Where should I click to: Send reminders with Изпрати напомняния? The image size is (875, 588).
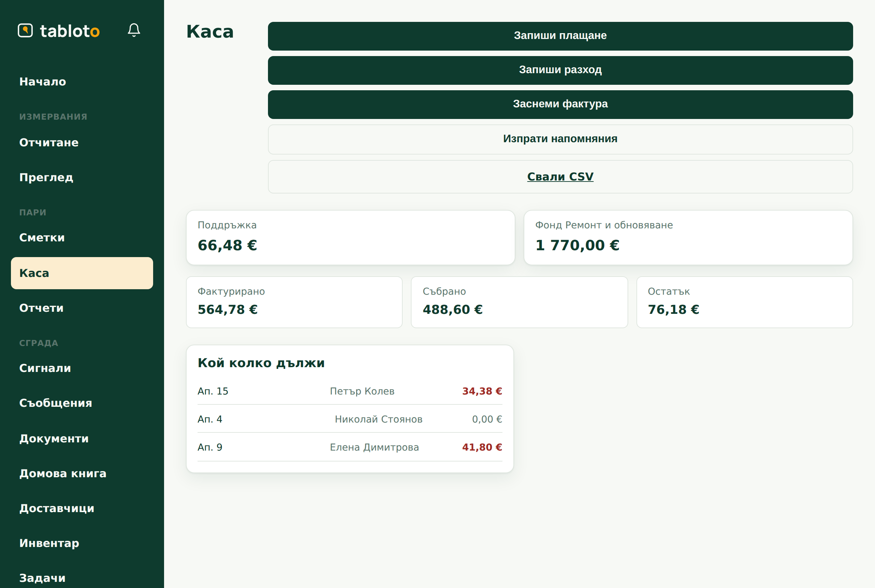[x=560, y=139]
